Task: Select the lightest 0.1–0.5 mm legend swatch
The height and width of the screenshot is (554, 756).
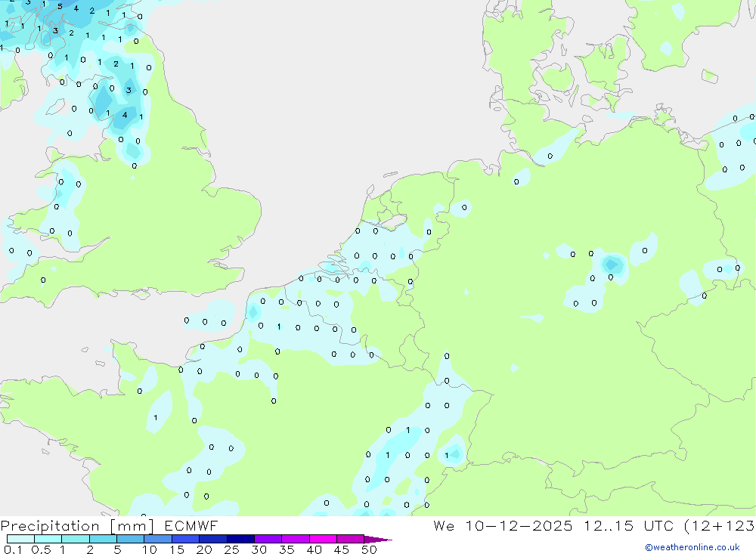Action: [20, 539]
